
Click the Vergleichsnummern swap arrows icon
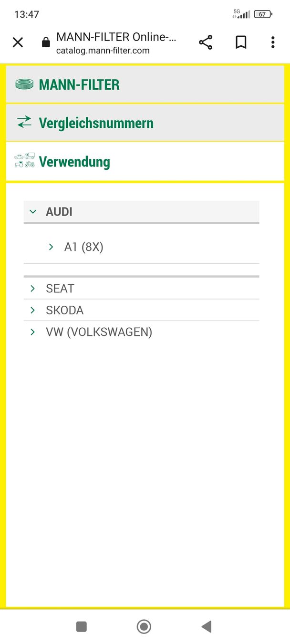(24, 122)
